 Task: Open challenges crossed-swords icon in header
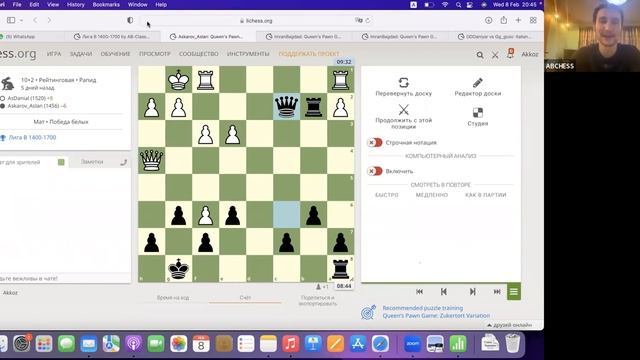495,55
